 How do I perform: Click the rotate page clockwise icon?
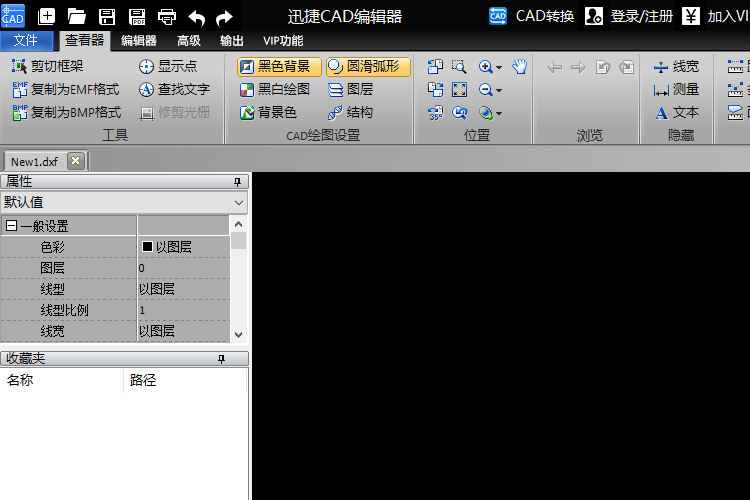435,89
